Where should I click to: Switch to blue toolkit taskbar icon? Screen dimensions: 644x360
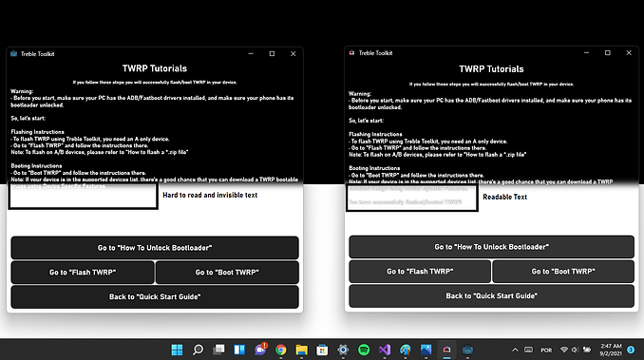467,350
